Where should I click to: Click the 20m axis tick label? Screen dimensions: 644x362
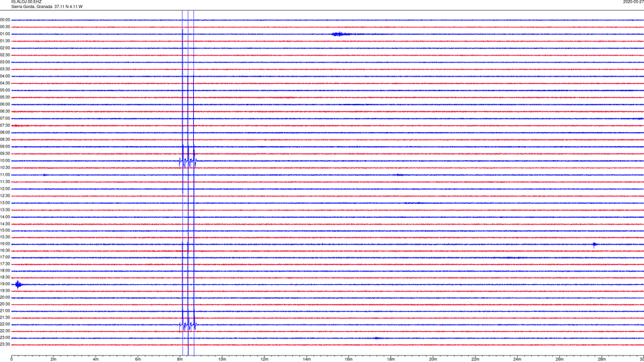pyautogui.click(x=433, y=359)
